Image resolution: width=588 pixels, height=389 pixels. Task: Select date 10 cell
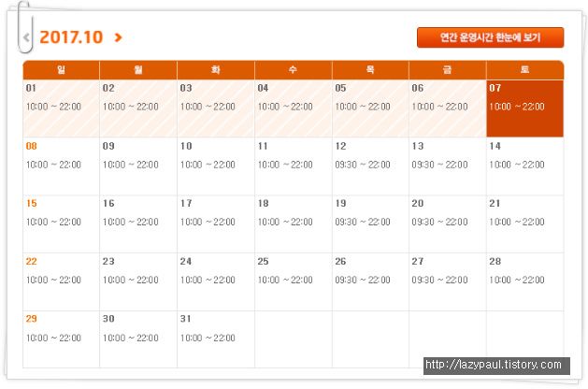coord(216,166)
